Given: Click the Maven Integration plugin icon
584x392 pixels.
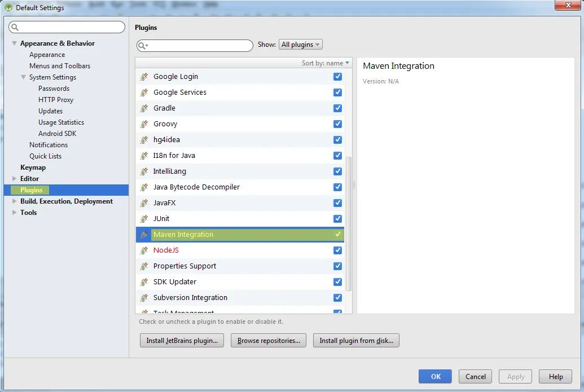Looking at the screenshot, I should [x=144, y=235].
